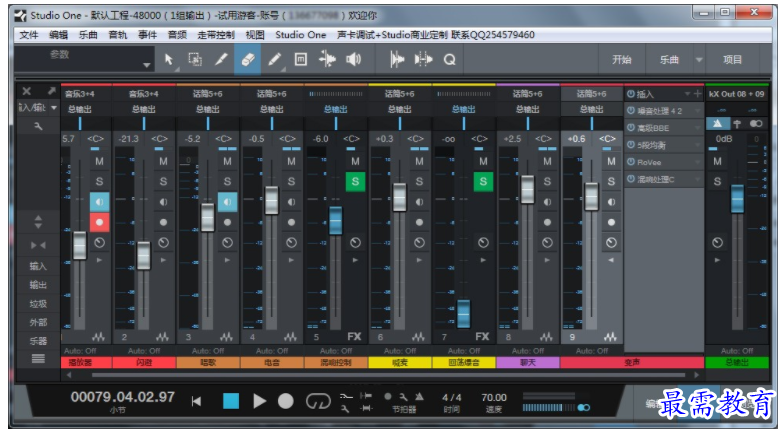Click the channel 2 fader handle
The image size is (782, 435).
144,255
